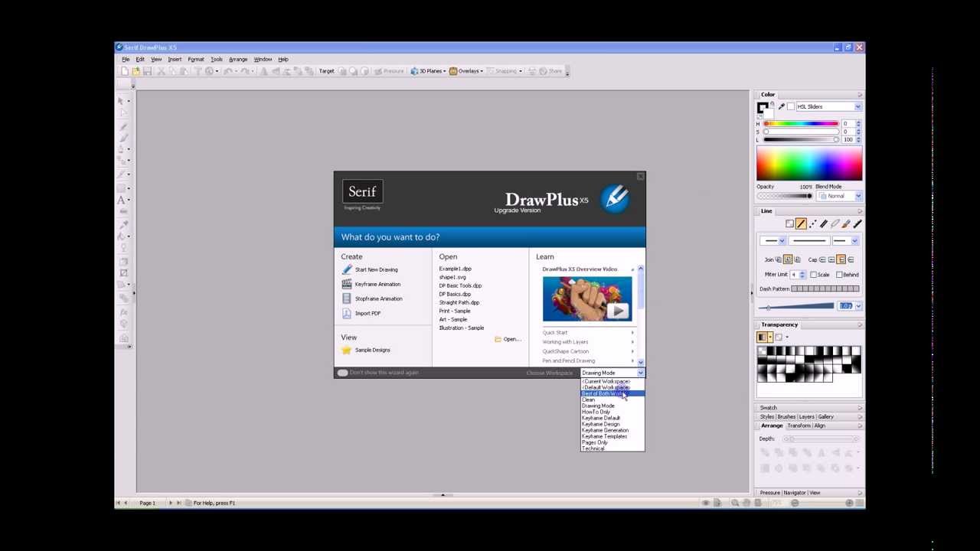Toggle 'Don't show this wizard again'
The width and height of the screenshot is (980, 551).
coord(342,373)
